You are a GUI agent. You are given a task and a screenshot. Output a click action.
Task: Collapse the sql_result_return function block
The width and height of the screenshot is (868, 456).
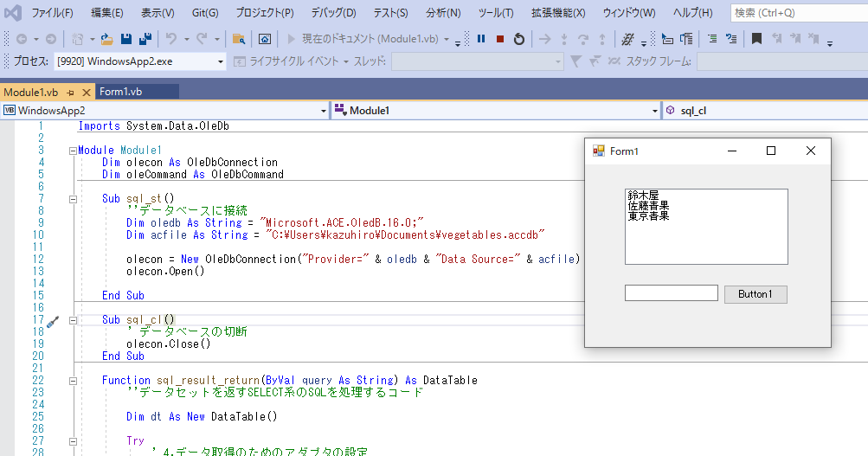tap(73, 381)
